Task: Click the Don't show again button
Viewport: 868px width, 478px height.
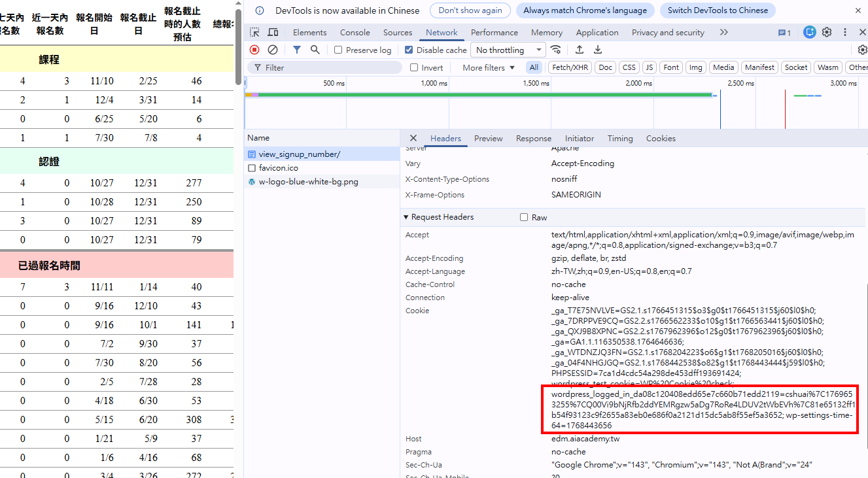Action: (470, 10)
